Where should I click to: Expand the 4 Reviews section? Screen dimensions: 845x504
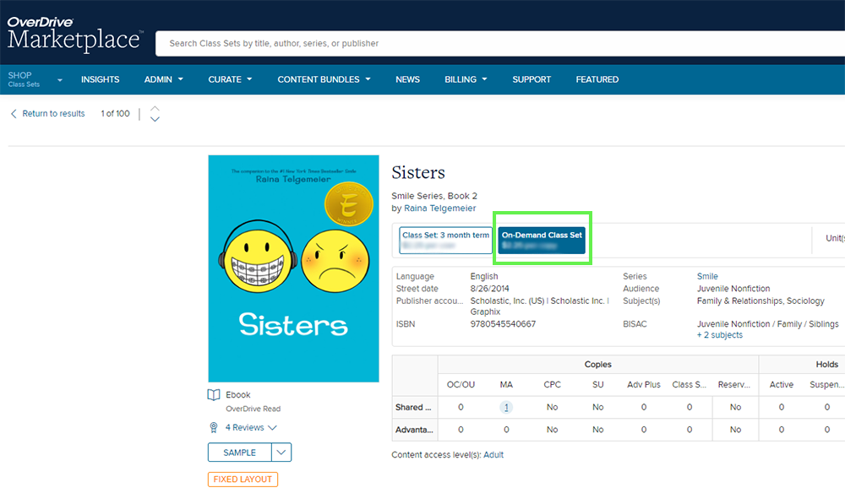(x=251, y=427)
